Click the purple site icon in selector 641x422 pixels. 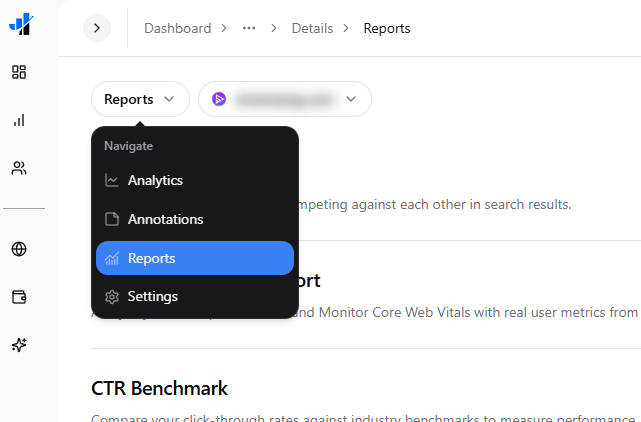coord(219,99)
